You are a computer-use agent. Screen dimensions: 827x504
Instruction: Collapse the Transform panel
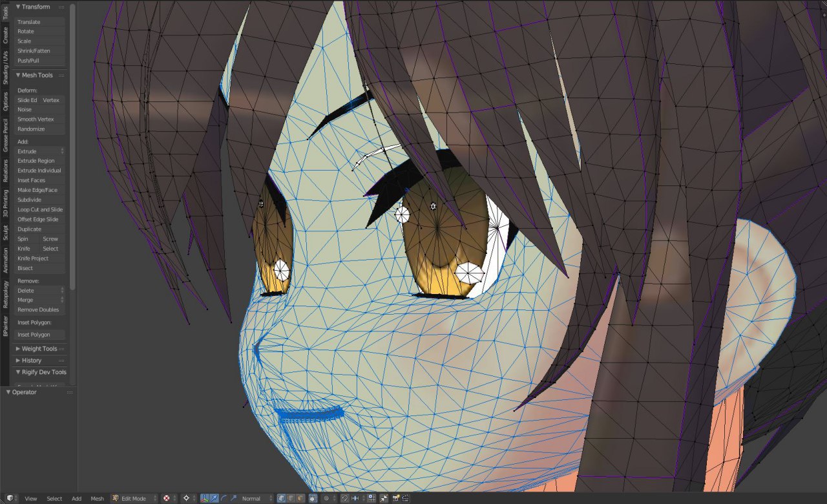pyautogui.click(x=18, y=6)
